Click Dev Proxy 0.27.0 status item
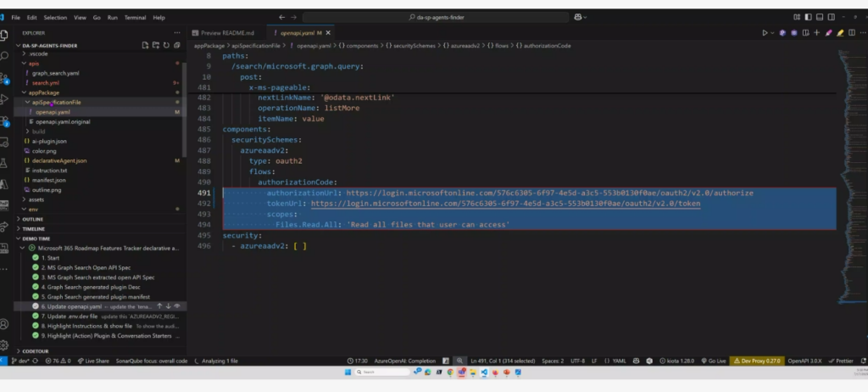Viewport: 868px width, 392px height. click(757, 361)
